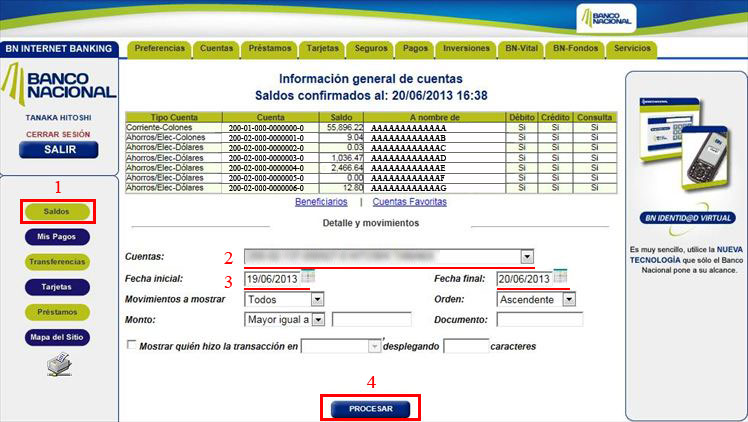Open the Seguros tab
This screenshot has width=748, height=422.
pyautogui.click(x=371, y=49)
